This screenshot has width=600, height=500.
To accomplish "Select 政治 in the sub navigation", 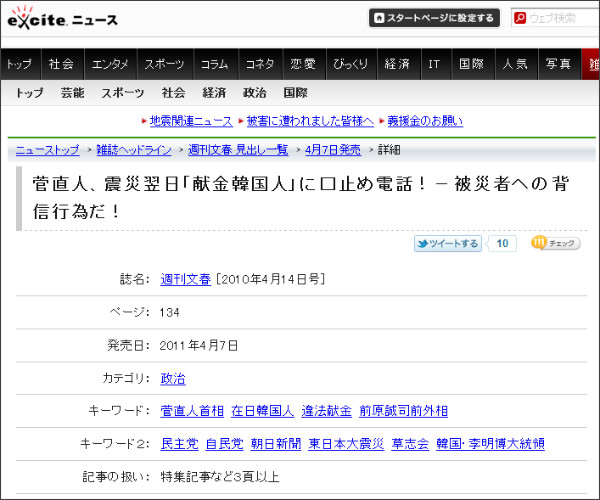I will click(x=255, y=93).
